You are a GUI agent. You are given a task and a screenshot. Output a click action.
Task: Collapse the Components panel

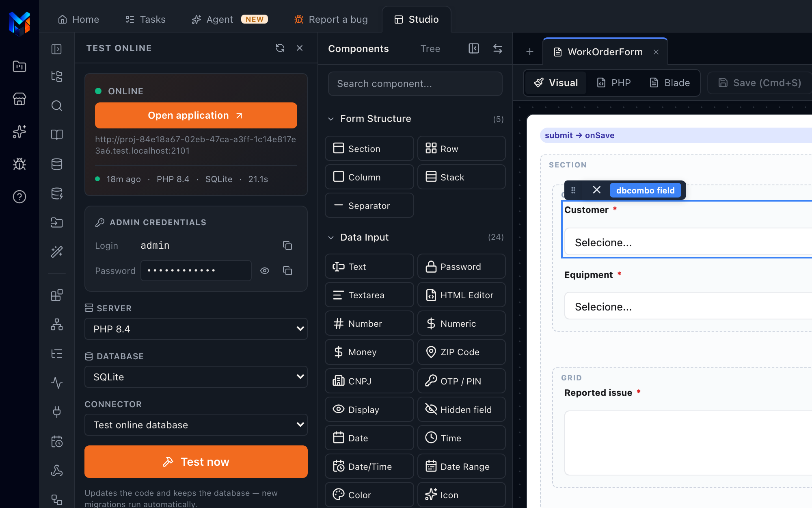(474, 49)
